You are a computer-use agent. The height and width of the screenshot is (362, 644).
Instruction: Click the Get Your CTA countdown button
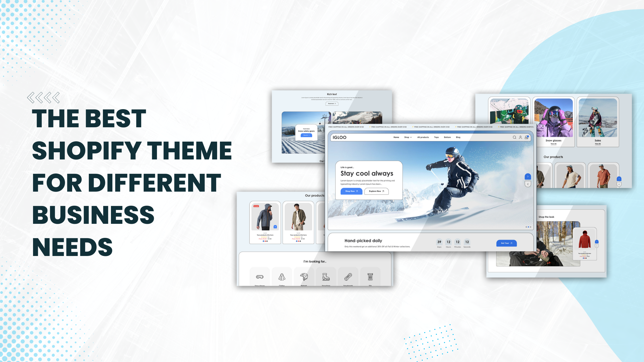tap(507, 243)
